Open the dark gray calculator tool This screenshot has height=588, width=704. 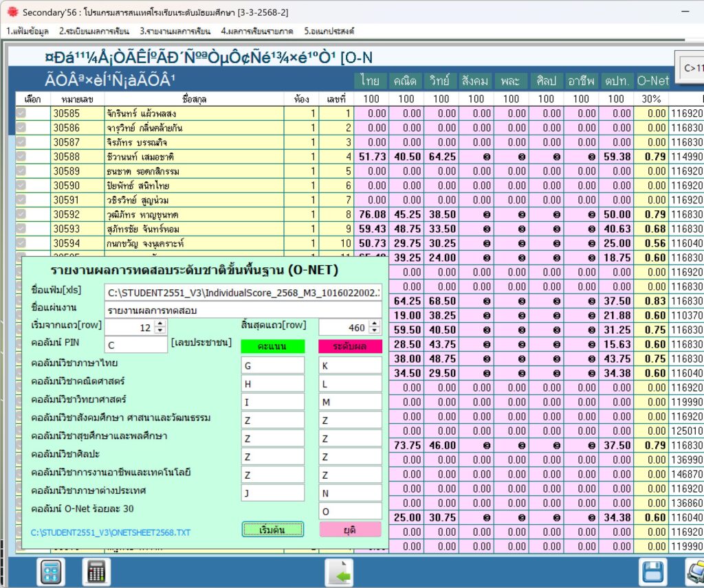point(96,572)
